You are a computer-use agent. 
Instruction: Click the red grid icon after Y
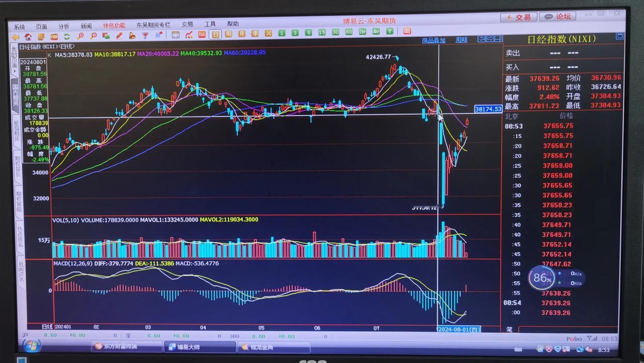click(407, 31)
